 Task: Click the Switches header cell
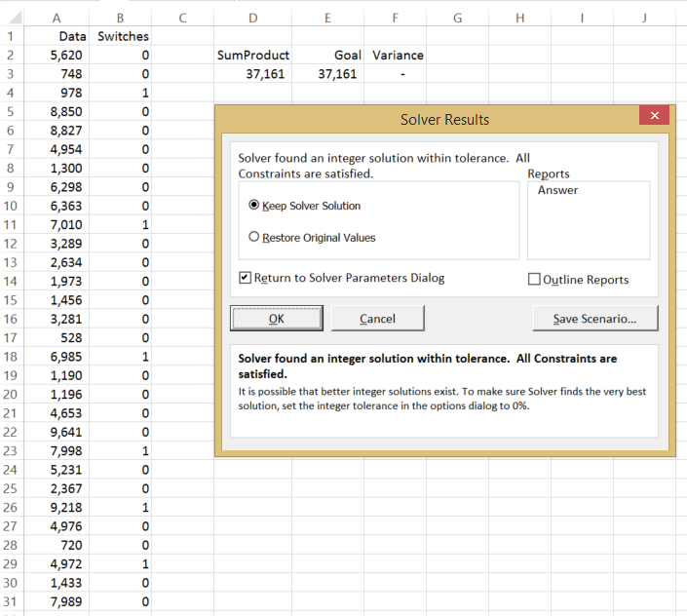[120, 36]
